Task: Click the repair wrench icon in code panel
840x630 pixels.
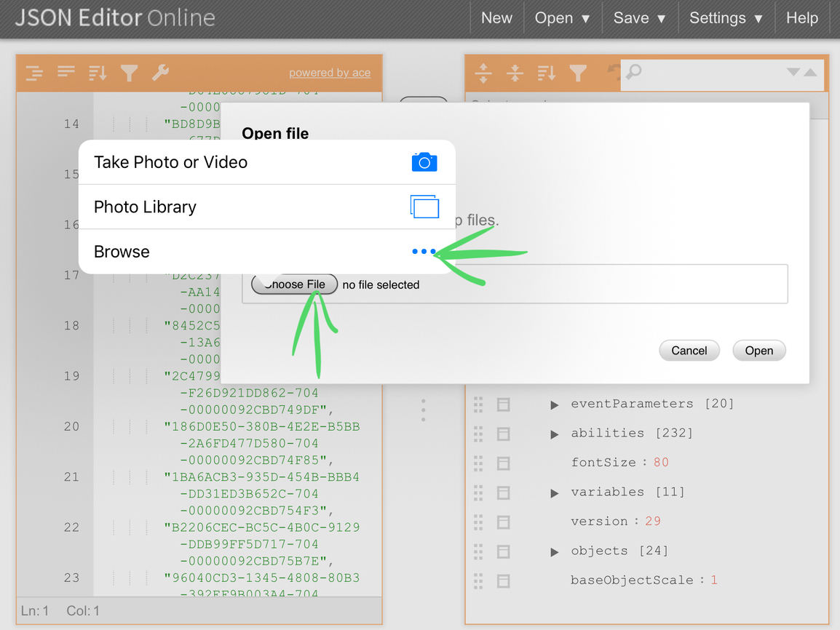Action: [160, 72]
